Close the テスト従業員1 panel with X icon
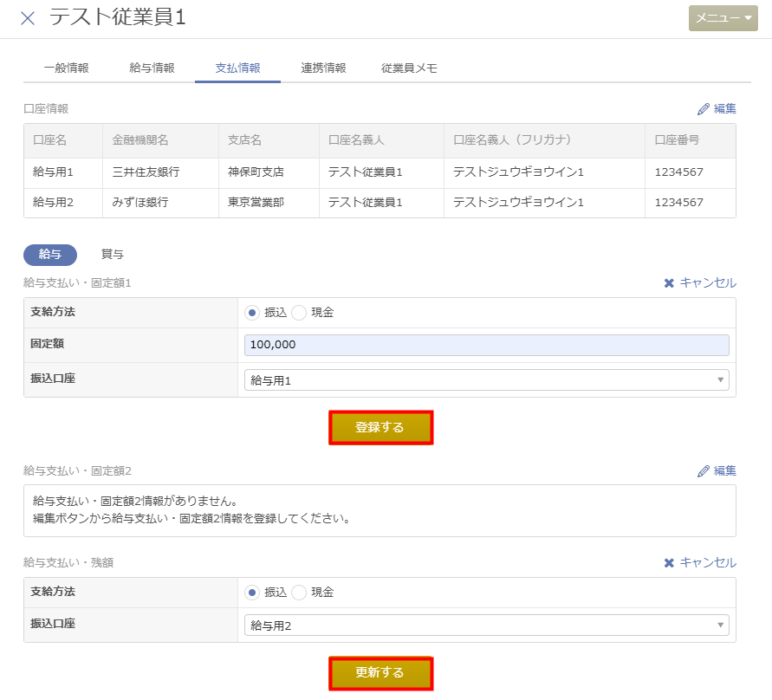The image size is (772, 700). (28, 18)
